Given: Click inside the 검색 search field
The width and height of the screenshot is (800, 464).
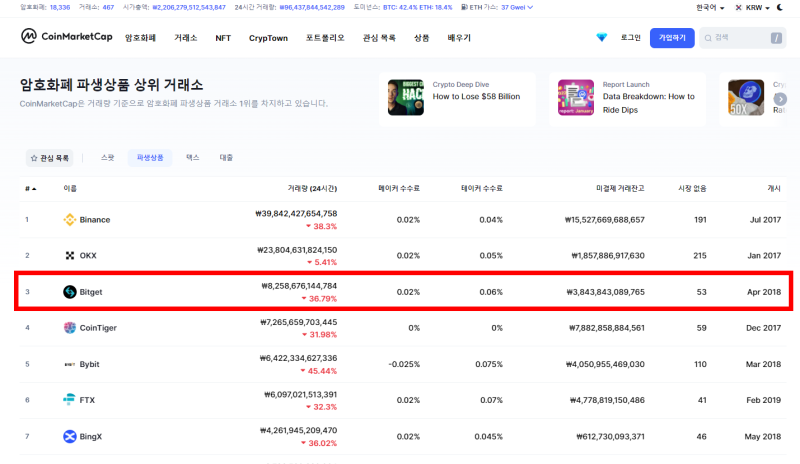Looking at the screenshot, I should [x=742, y=38].
